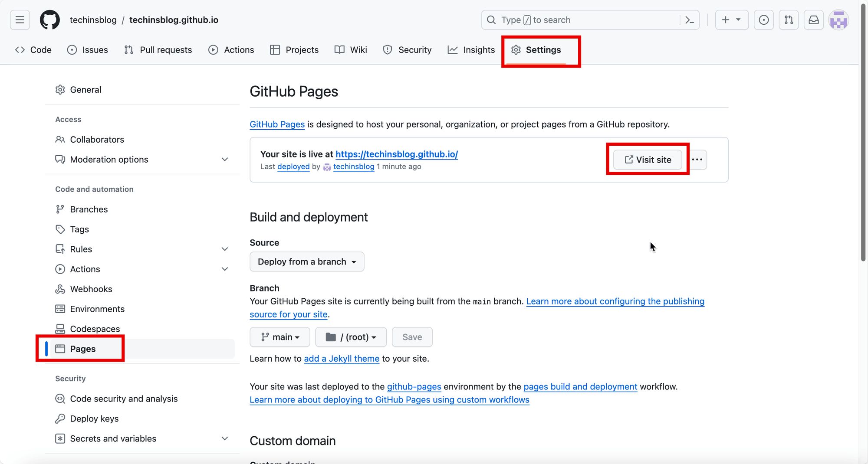868x464 pixels.
Task: Open the add a Jekyll theme link
Action: tap(342, 359)
